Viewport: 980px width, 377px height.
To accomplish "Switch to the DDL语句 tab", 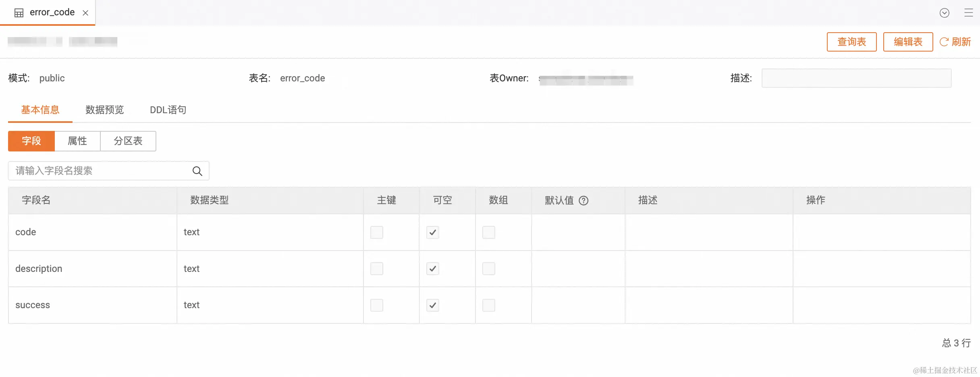I will (168, 110).
